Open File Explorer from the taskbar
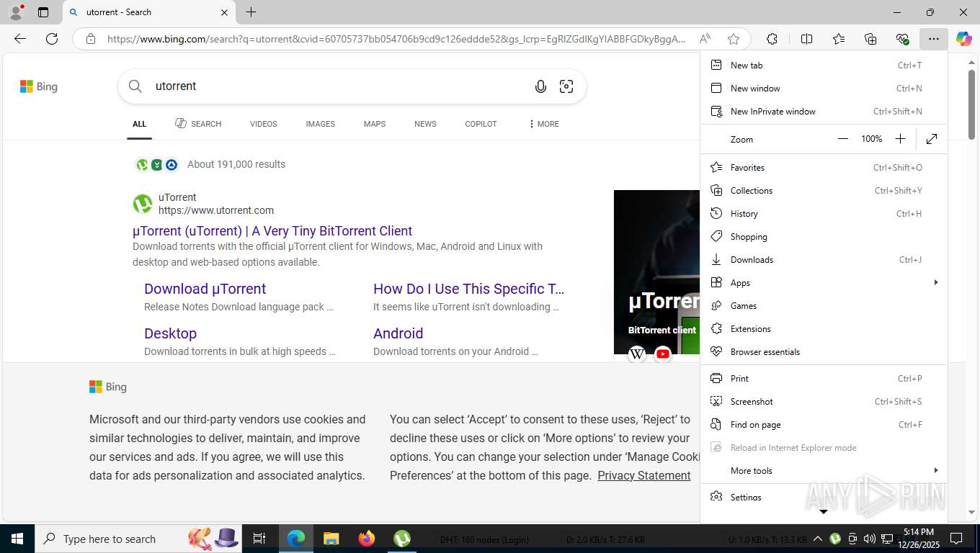 pyautogui.click(x=331, y=539)
